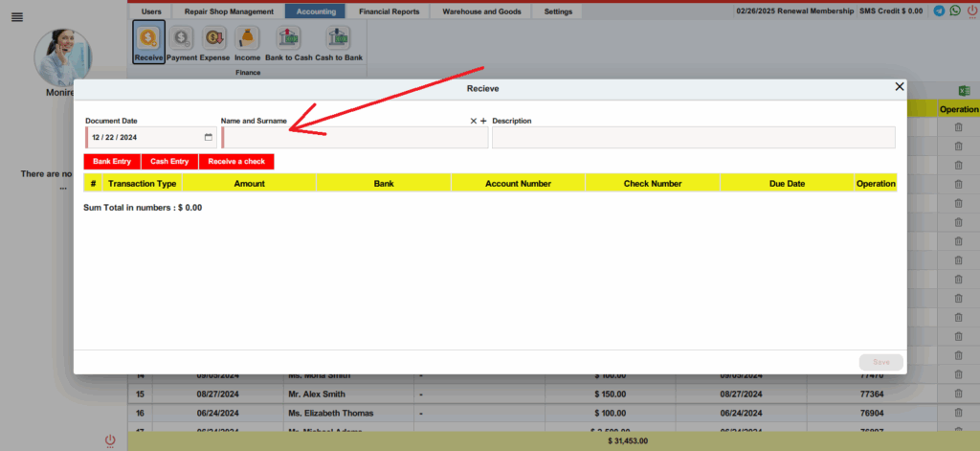The height and width of the screenshot is (451, 980).
Task: Delete Ms. Elizabeth Thomas row trash icon
Action: point(958,413)
